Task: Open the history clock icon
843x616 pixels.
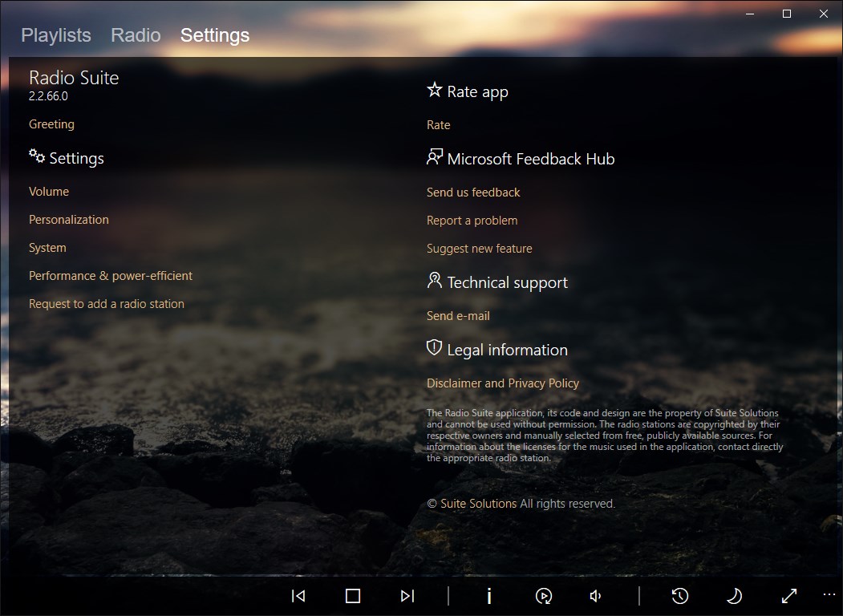Action: pyautogui.click(x=680, y=596)
